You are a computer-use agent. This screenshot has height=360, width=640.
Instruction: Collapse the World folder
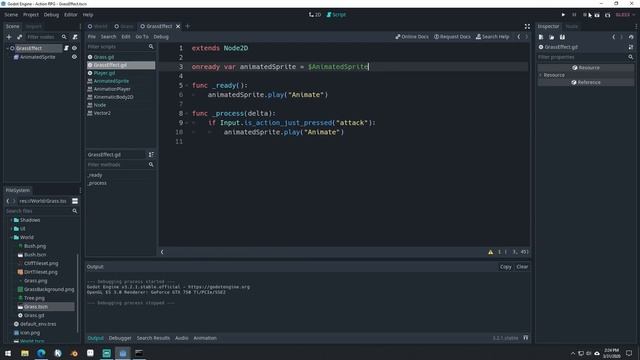[11, 238]
